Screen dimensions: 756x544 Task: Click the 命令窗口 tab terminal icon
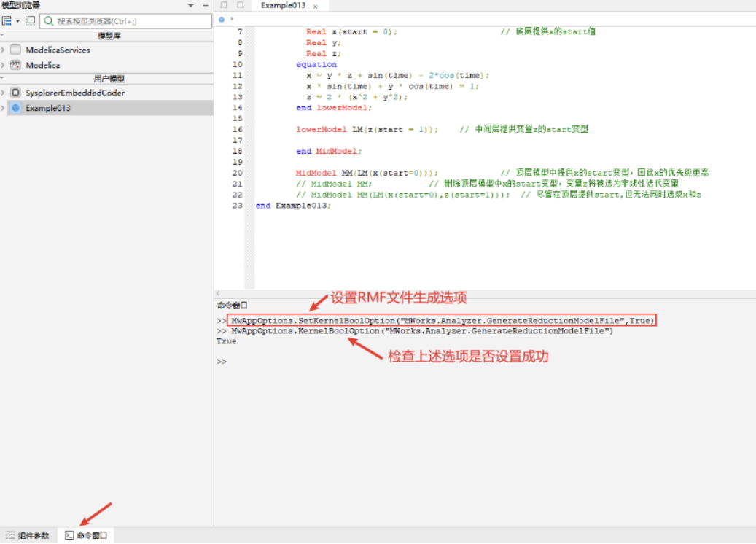coord(69,535)
